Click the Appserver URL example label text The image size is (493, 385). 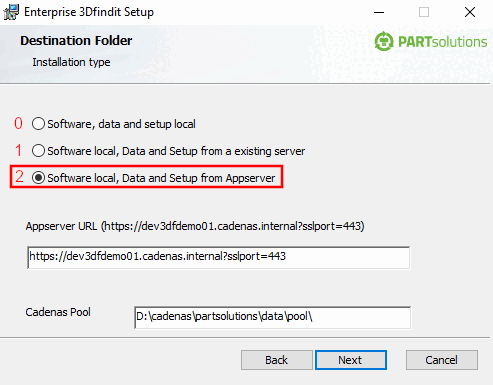195,226
